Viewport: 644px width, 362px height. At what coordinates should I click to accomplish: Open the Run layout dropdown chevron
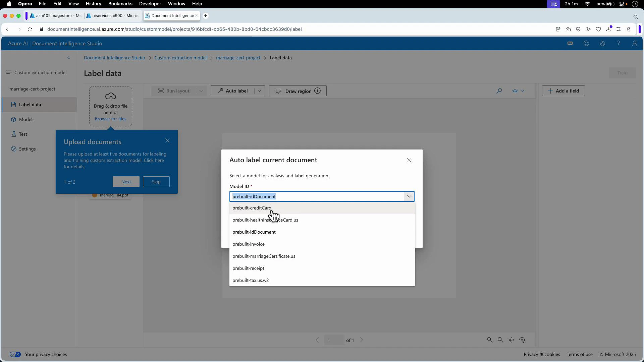point(201,91)
